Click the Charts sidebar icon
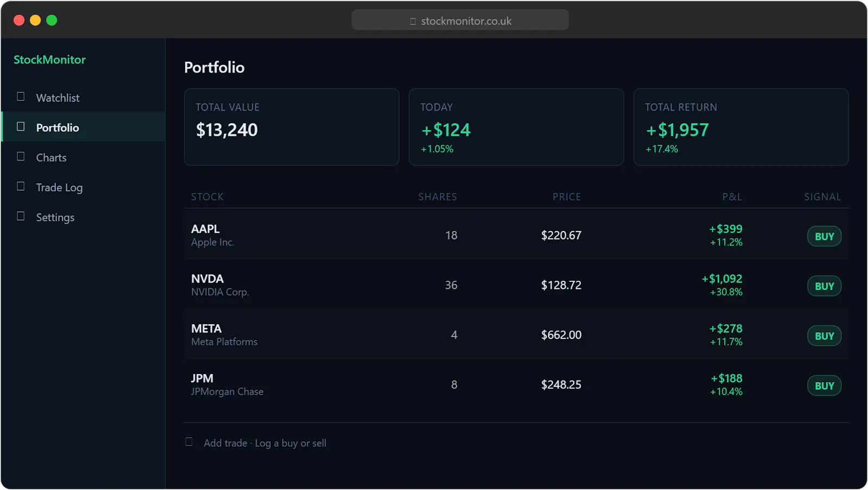The image size is (868, 490). [x=21, y=157]
